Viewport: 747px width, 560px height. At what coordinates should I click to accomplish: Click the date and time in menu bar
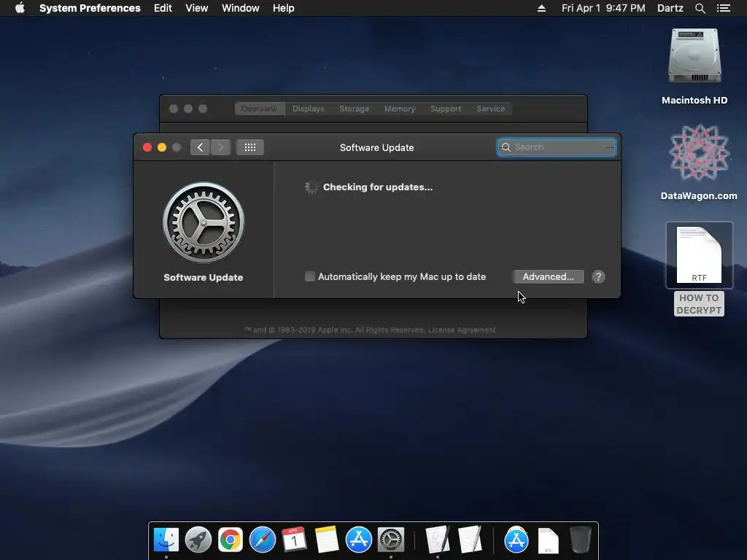pos(603,8)
